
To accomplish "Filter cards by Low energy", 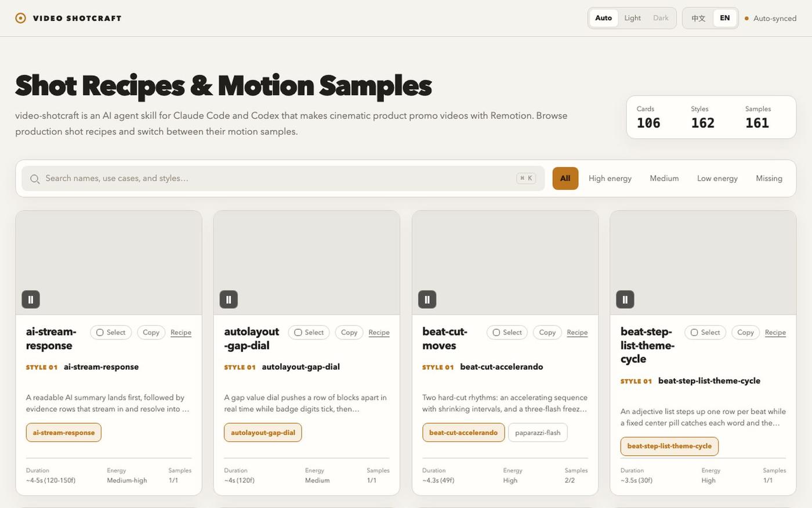I will [x=717, y=178].
